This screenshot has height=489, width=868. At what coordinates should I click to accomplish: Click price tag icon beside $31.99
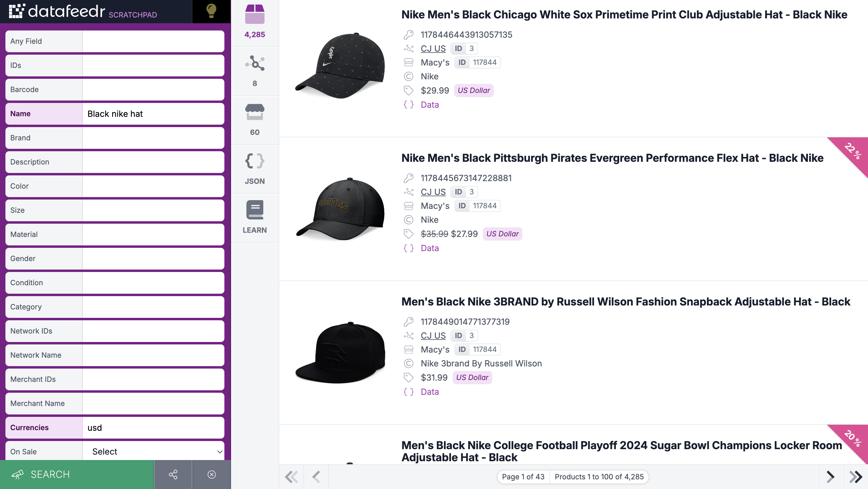(408, 377)
